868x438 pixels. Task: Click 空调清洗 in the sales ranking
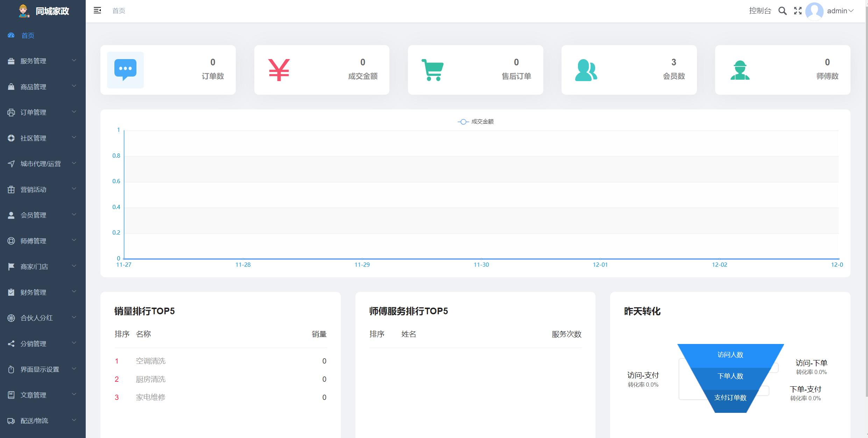[150, 361]
